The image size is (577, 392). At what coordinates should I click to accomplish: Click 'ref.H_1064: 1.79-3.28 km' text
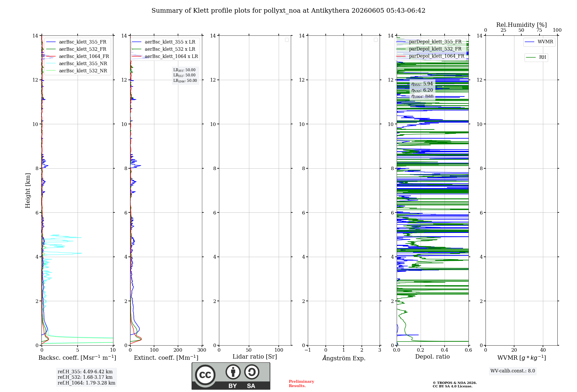87,383
